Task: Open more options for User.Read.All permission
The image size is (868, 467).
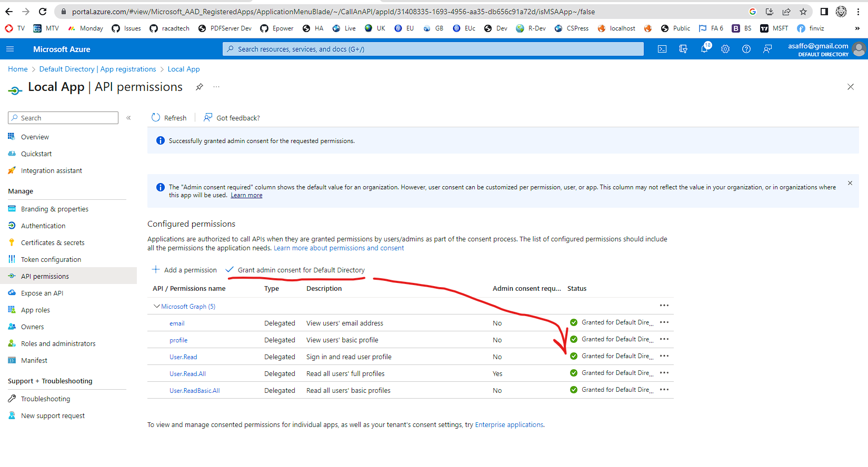Action: click(x=664, y=373)
